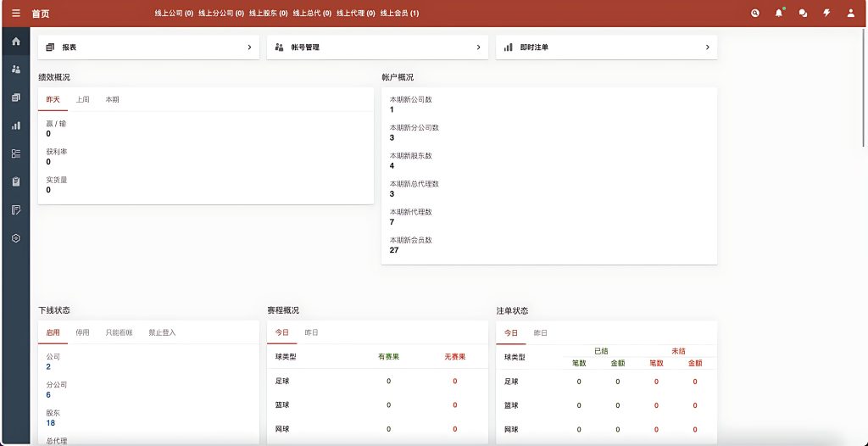Image resolution: width=868 pixels, height=446 pixels.
Task: Click 本期新股东数 label
Action: [411, 156]
